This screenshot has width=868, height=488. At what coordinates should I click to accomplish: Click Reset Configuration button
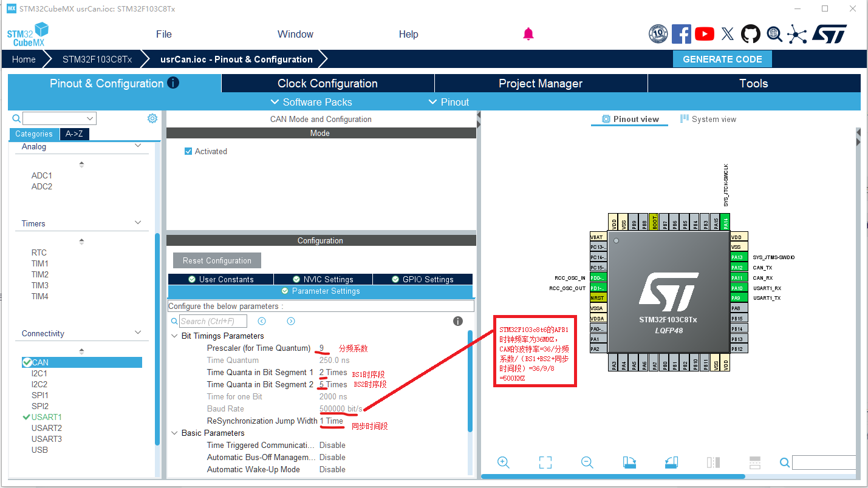click(x=217, y=260)
